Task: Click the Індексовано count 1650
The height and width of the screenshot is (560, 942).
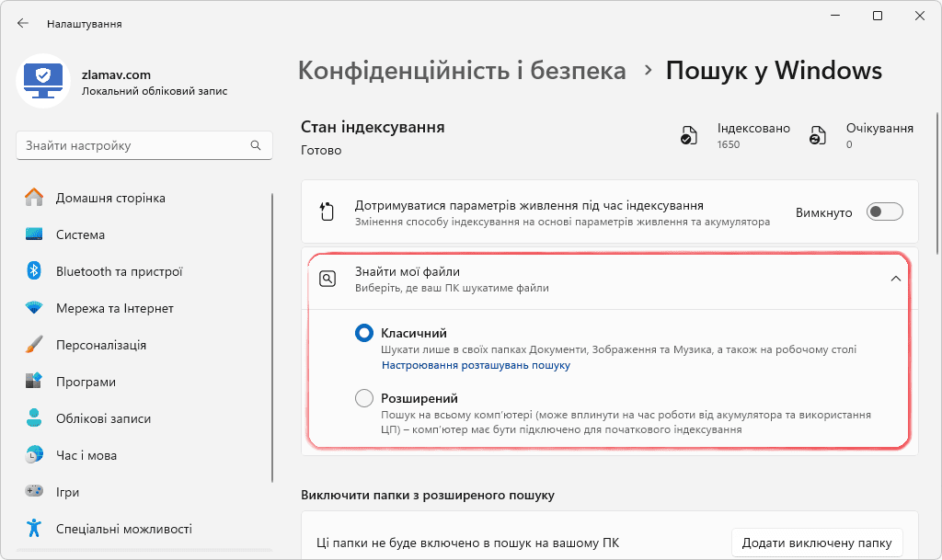Action: [x=729, y=144]
